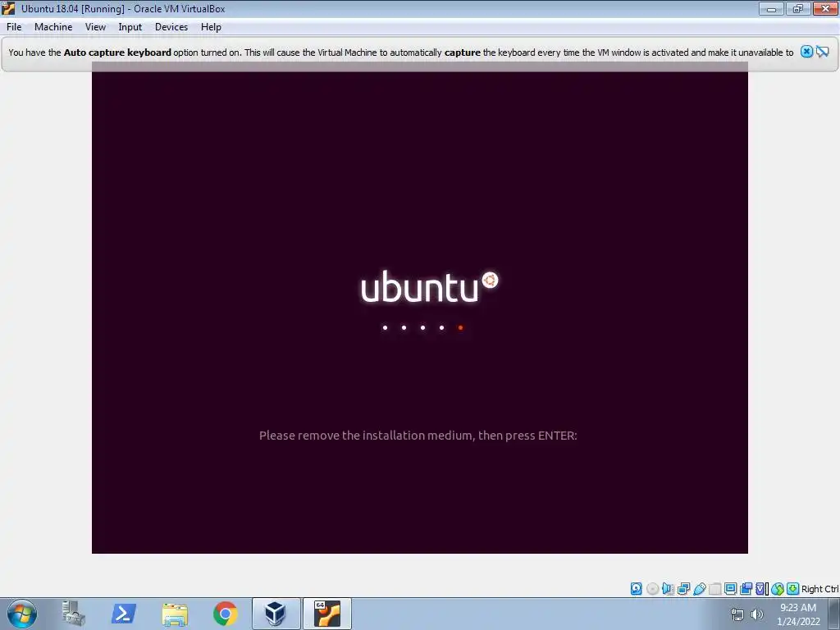The image size is (840, 630).
Task: Click the shared folders status icon
Action: [715, 589]
